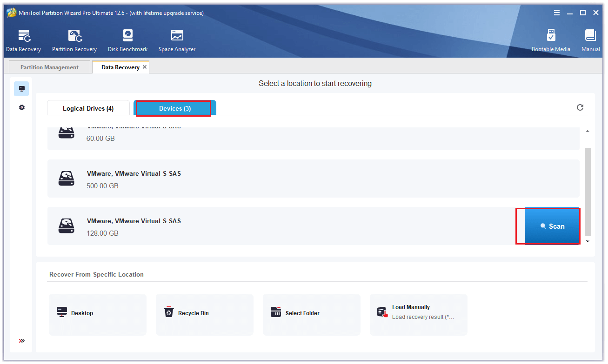The image size is (608, 364).
Task: Open the Space Analyzer tool
Action: (x=177, y=41)
